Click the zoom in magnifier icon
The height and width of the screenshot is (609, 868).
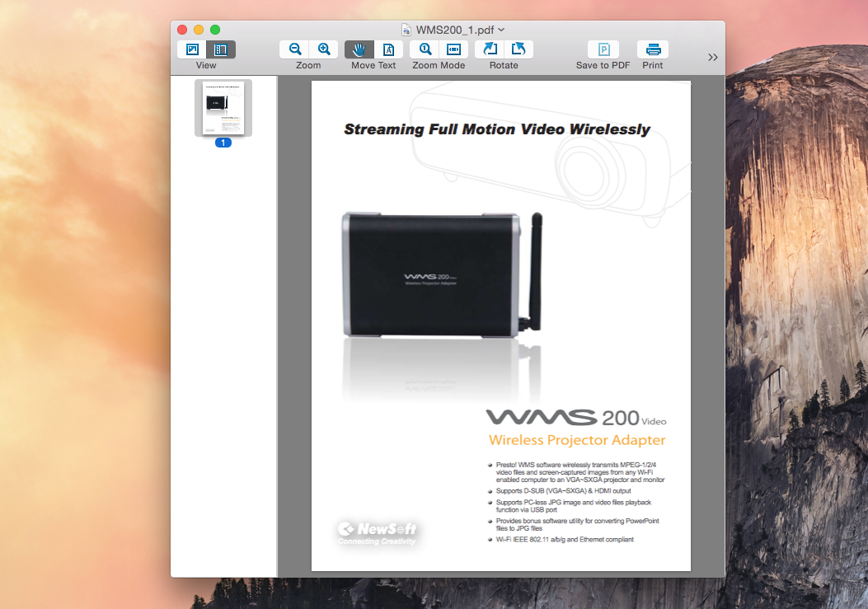click(324, 49)
